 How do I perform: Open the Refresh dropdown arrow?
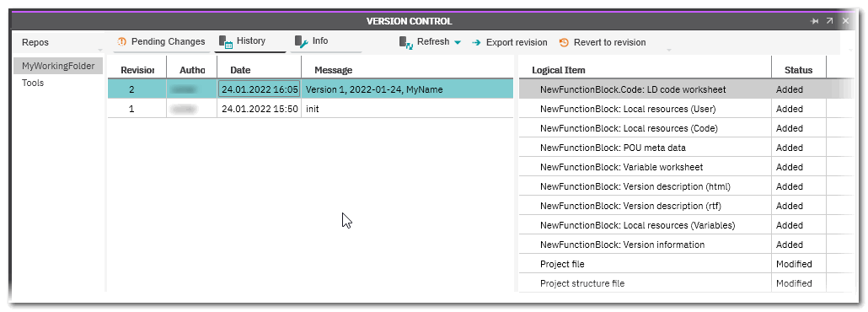pos(458,43)
